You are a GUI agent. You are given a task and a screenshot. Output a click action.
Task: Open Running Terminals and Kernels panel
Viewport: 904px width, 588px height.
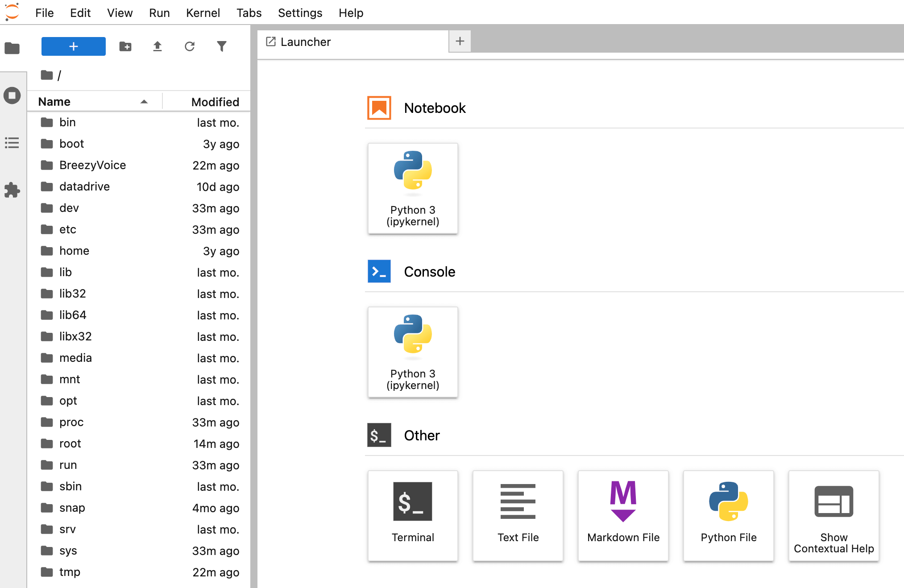click(12, 95)
